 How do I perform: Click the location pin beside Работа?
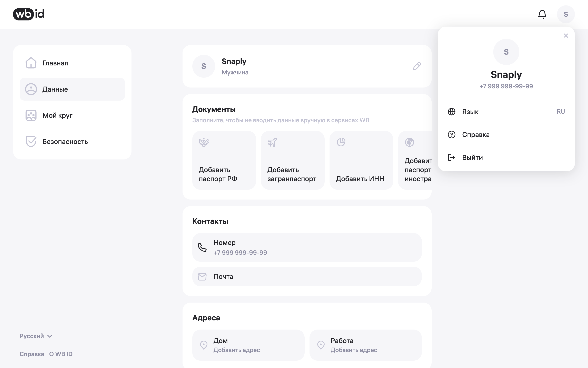click(x=321, y=345)
